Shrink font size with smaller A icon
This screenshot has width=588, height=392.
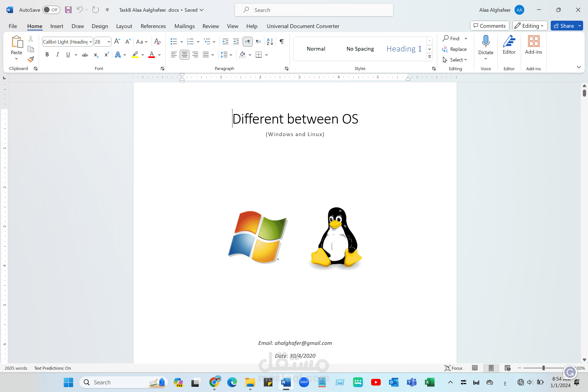128,41
